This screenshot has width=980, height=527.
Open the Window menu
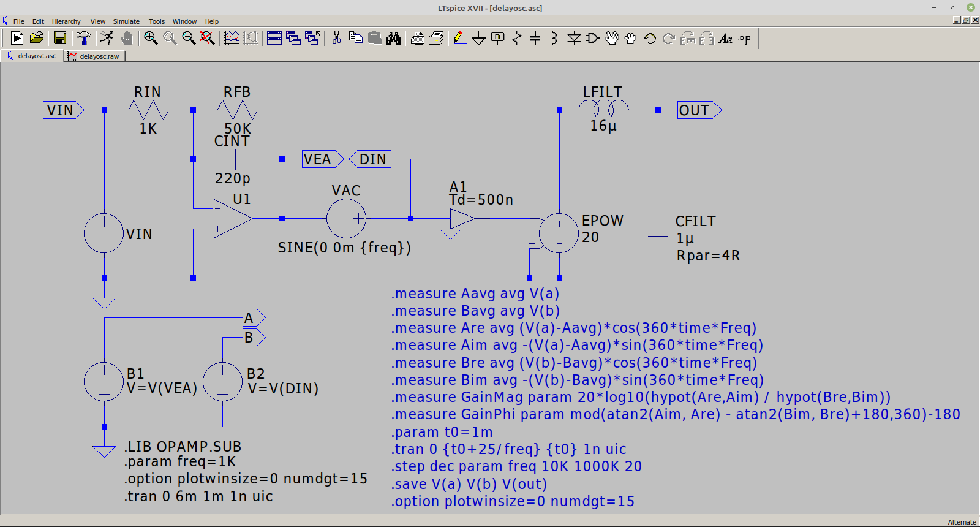tap(184, 21)
